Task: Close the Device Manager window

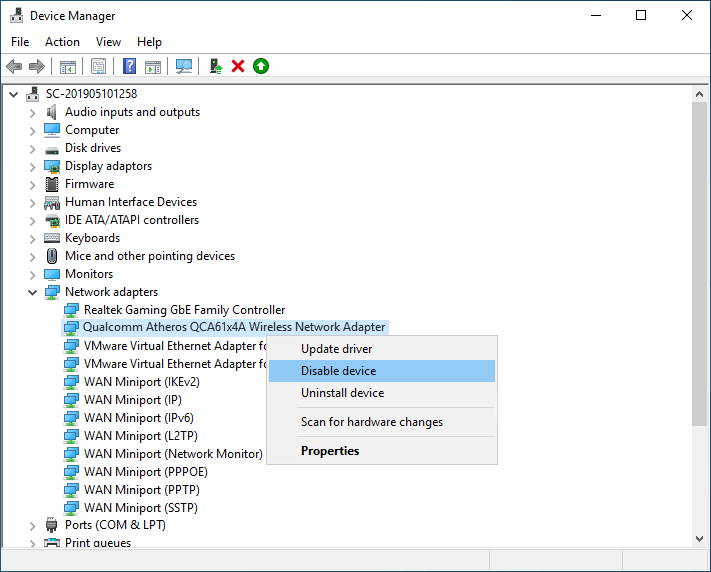Action: [687, 15]
